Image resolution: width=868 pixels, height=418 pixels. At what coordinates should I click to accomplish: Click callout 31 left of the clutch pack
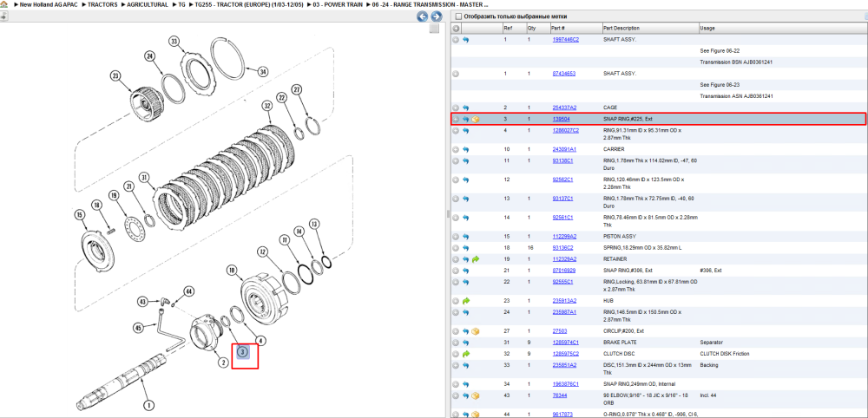144,178
